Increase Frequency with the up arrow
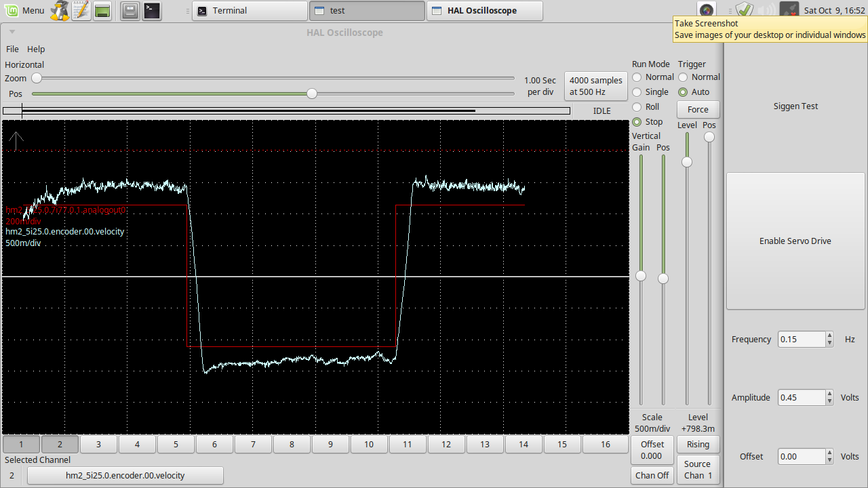This screenshot has height=488, width=868. click(x=829, y=335)
